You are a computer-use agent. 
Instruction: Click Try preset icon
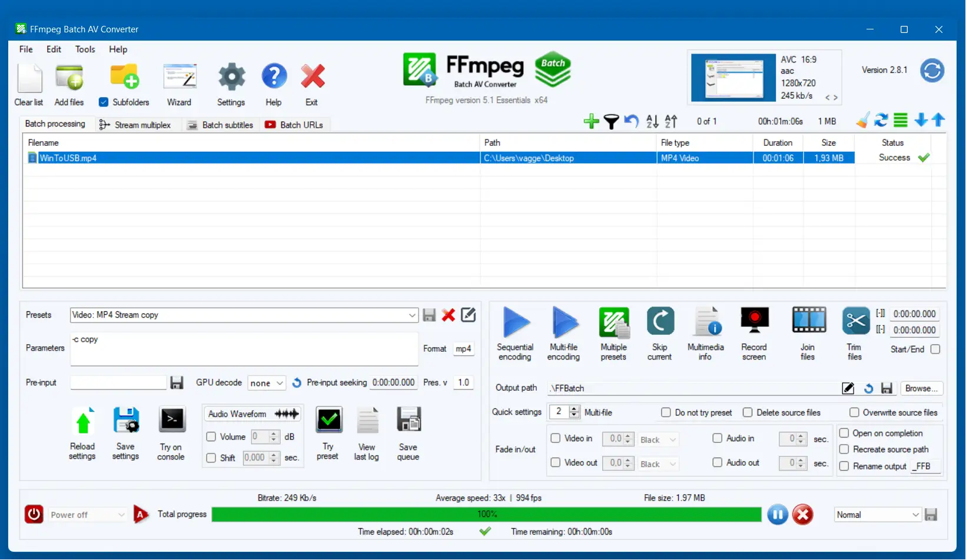tap(329, 421)
